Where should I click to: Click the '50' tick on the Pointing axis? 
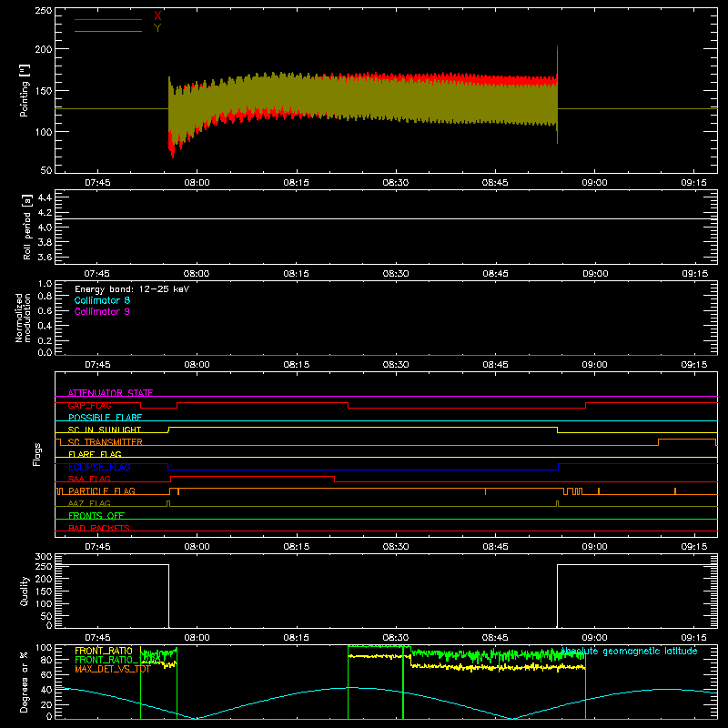46,170
